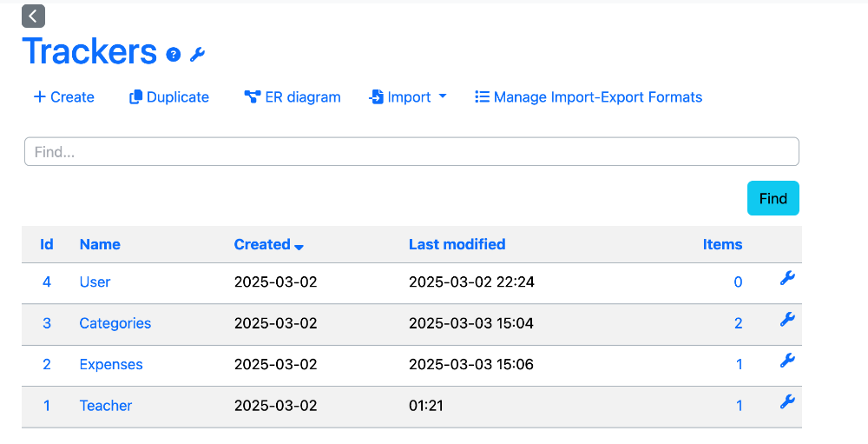Open the Expenses tracker link

click(x=111, y=364)
